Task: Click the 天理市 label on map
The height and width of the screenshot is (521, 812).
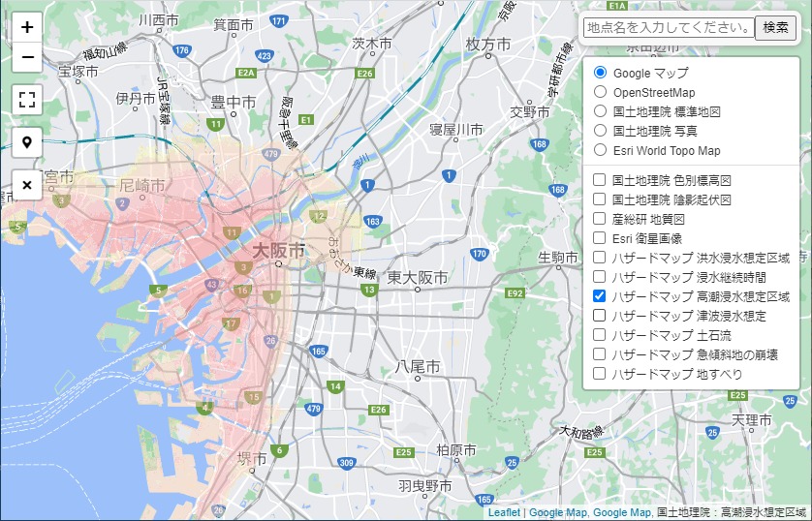Action: click(751, 420)
